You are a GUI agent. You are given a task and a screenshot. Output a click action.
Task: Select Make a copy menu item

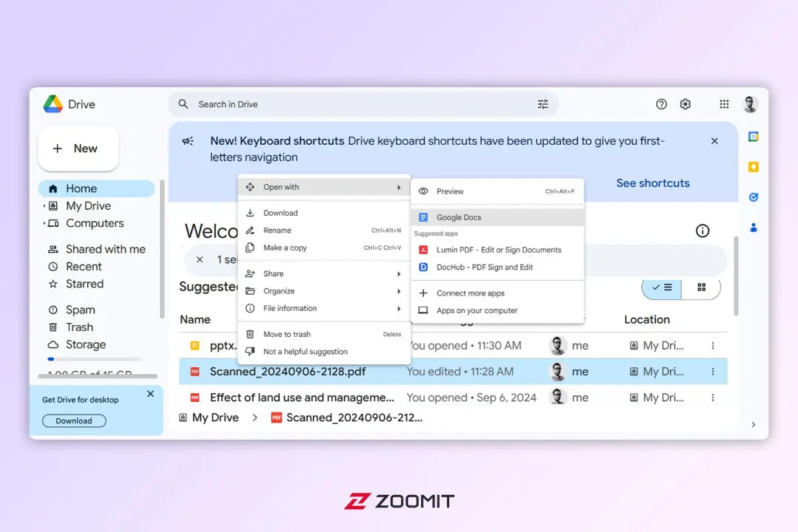324,248
